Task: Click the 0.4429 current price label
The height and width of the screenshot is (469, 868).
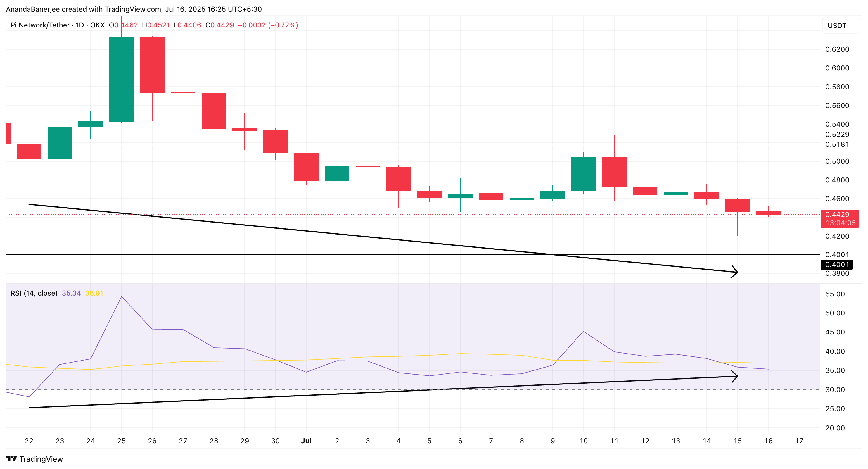Action: 837,214
